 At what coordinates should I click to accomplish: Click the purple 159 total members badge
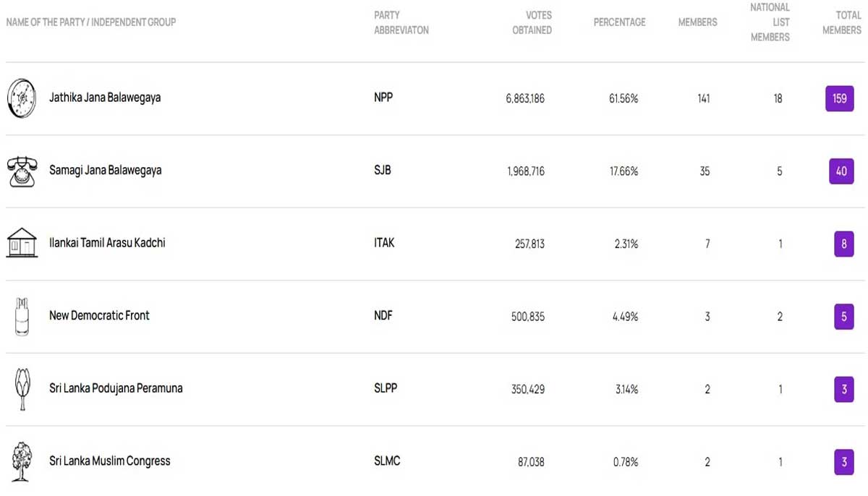point(839,98)
